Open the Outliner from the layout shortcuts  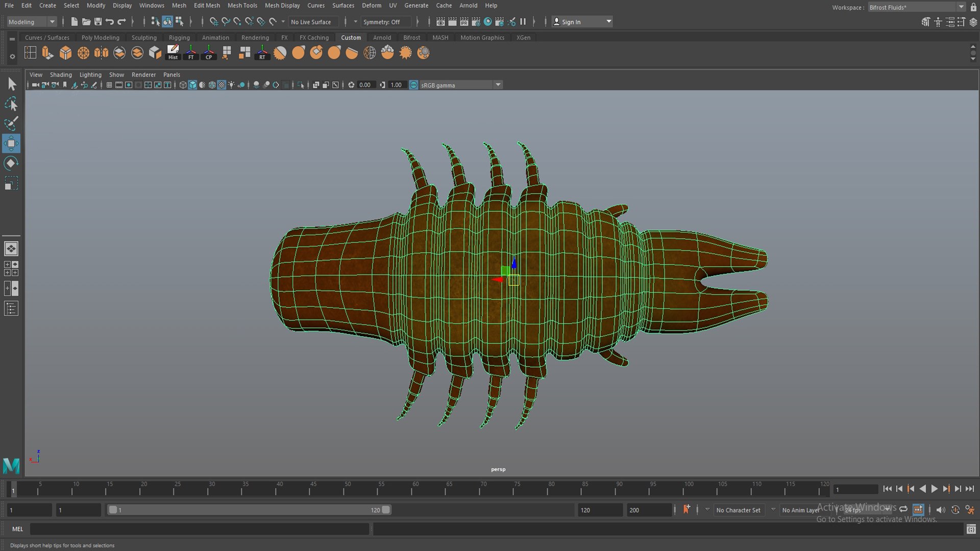coord(11,308)
